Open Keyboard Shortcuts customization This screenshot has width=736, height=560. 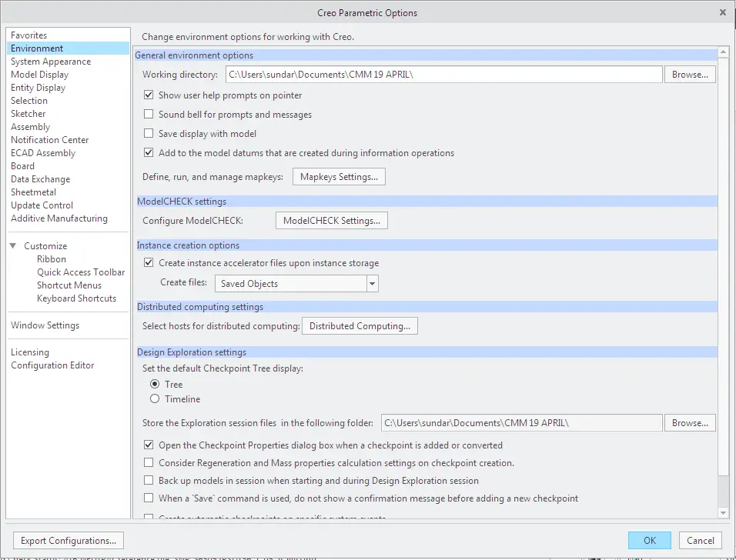coord(76,298)
